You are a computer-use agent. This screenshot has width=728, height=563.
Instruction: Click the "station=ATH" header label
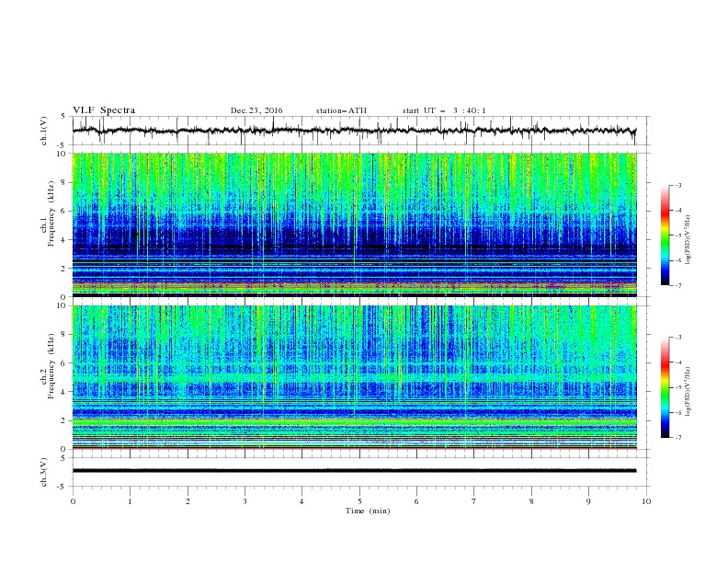(x=341, y=110)
